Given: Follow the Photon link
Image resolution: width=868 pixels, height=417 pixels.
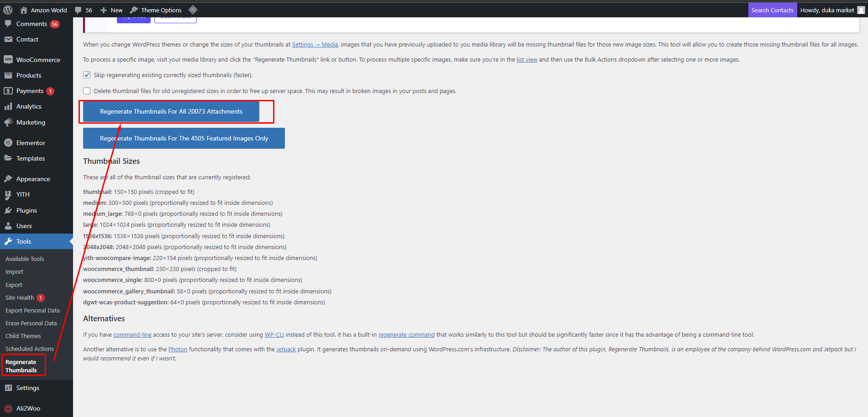Looking at the screenshot, I should point(178,349).
